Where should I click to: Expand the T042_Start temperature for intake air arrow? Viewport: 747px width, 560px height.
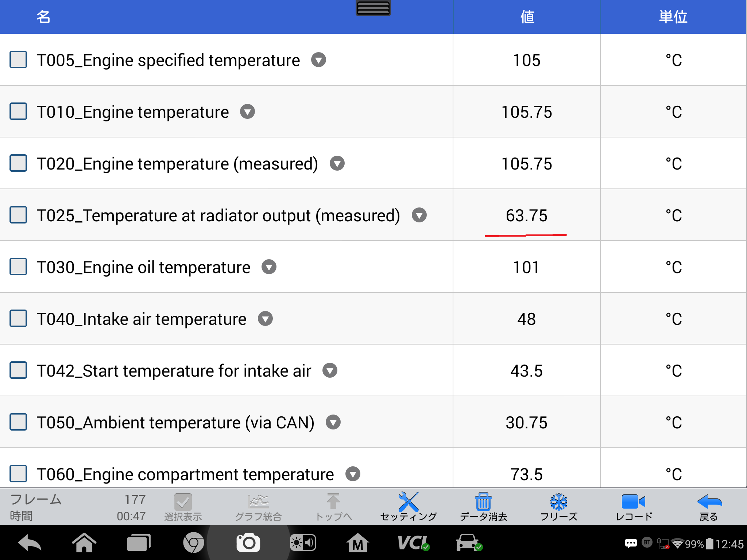[330, 370]
